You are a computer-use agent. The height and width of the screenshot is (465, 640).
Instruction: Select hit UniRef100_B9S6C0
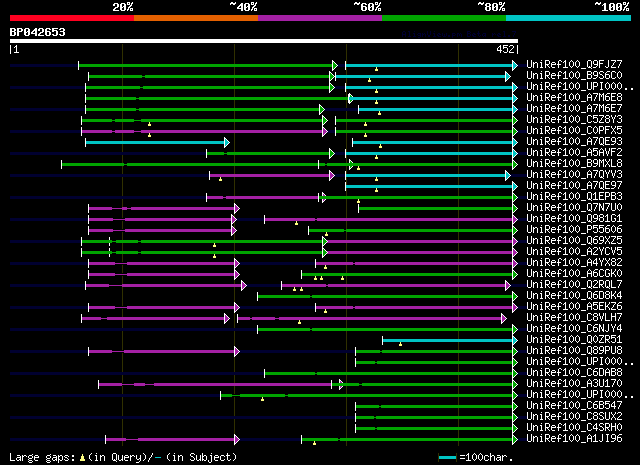574,76
